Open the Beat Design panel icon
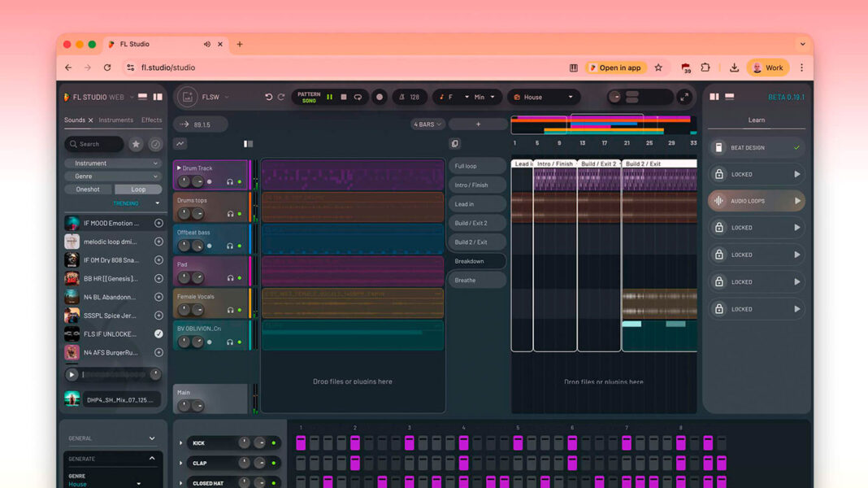The width and height of the screenshot is (868, 488). (719, 147)
